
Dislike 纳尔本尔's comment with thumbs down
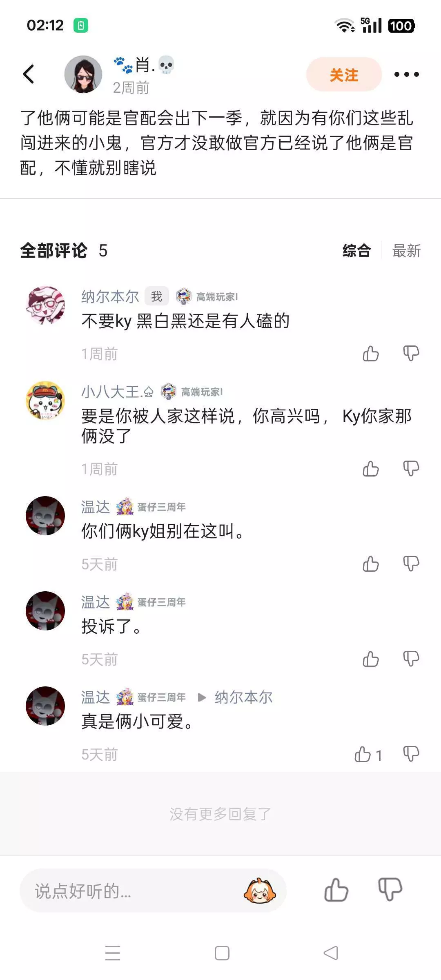(x=411, y=354)
